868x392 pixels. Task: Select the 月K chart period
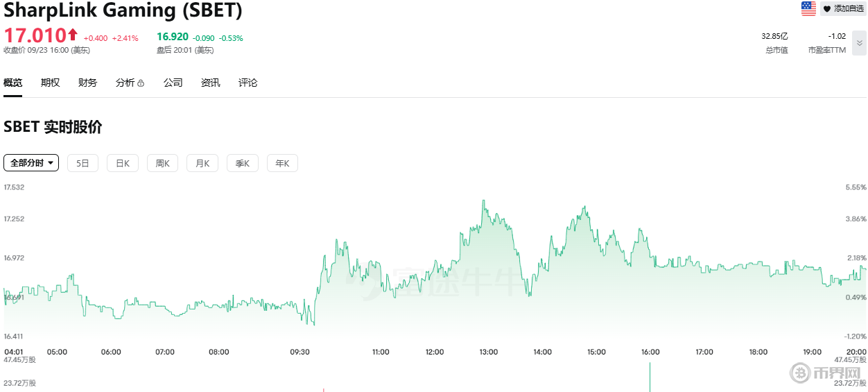(x=202, y=163)
